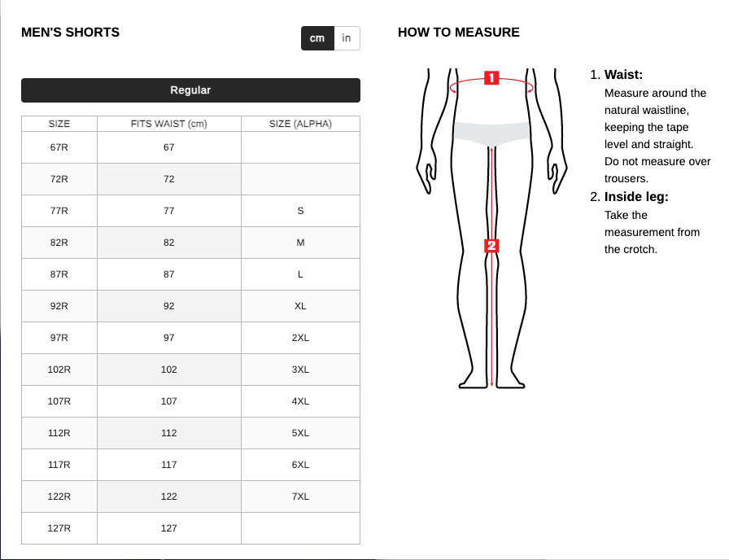Click the HOW TO MEASURE heading
This screenshot has width=729, height=560.
pos(459,33)
